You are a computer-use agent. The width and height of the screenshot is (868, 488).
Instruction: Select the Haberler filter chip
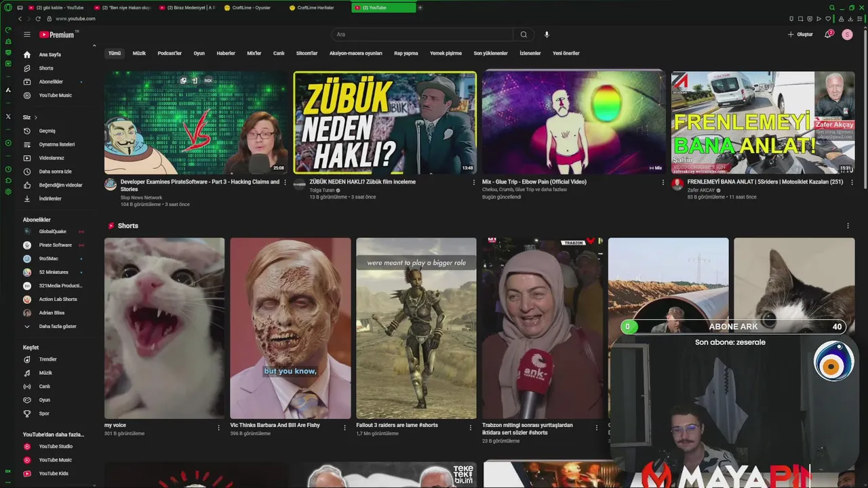[x=226, y=54]
